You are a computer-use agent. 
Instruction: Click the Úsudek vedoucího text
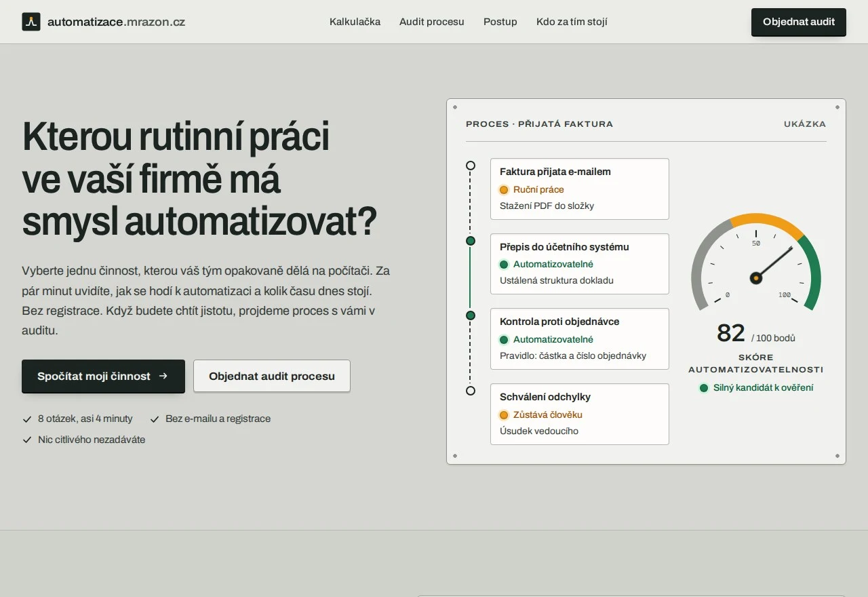tap(539, 431)
